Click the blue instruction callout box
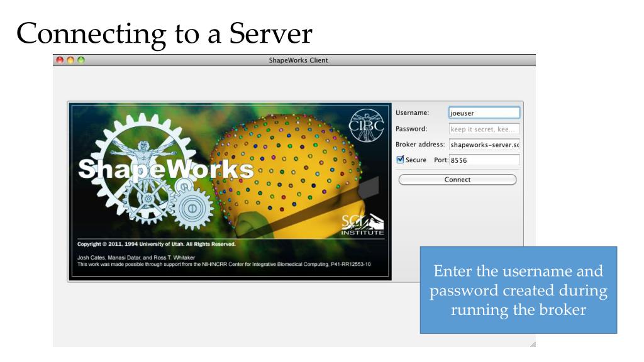Viewport: 644px width, 362px height. pos(518,290)
